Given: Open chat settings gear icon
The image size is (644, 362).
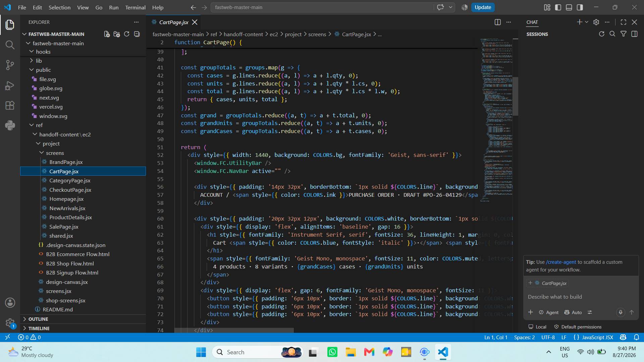Looking at the screenshot, I should coord(596,22).
